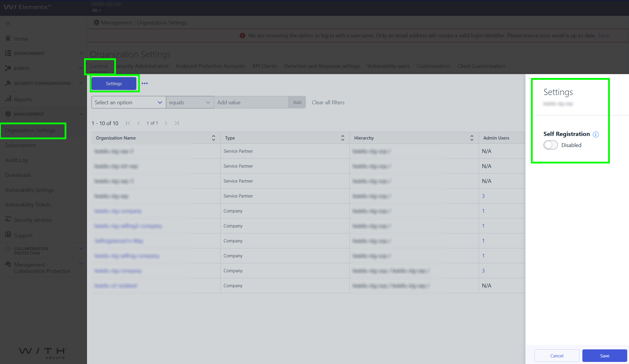Click the Support sidebar icon
The width and height of the screenshot is (629, 364).
click(8, 235)
